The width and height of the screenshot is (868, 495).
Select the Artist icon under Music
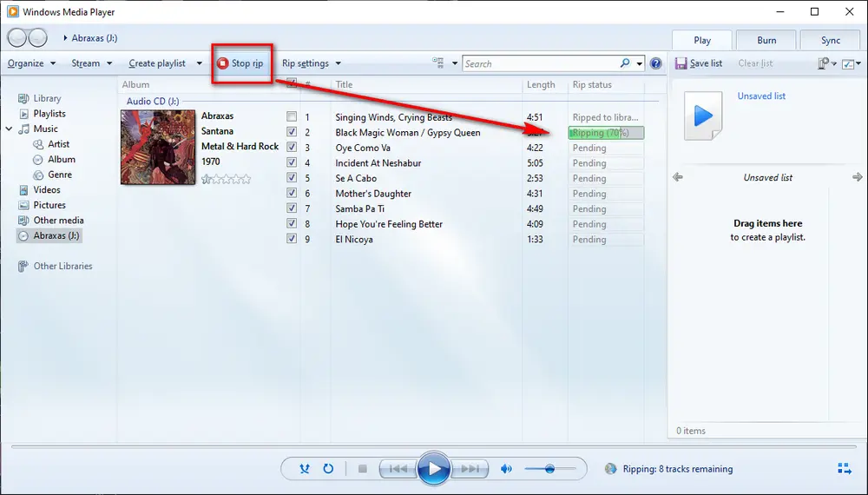pos(38,144)
